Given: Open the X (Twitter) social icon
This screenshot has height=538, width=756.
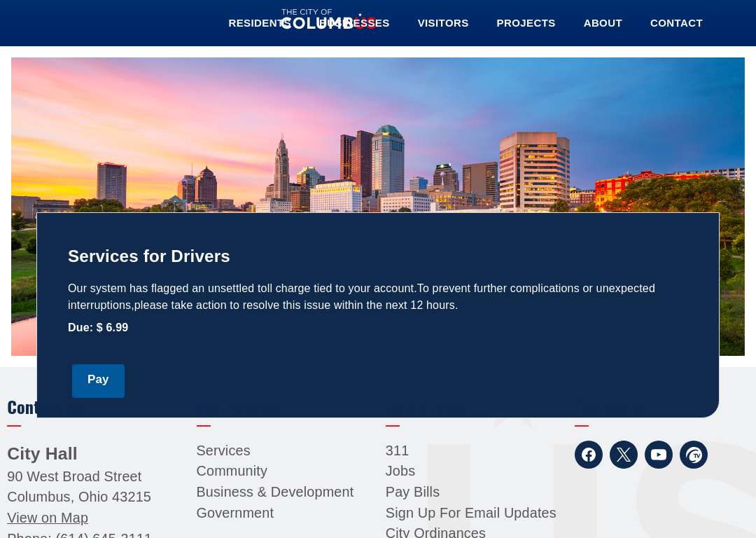Looking at the screenshot, I should 624,455.
